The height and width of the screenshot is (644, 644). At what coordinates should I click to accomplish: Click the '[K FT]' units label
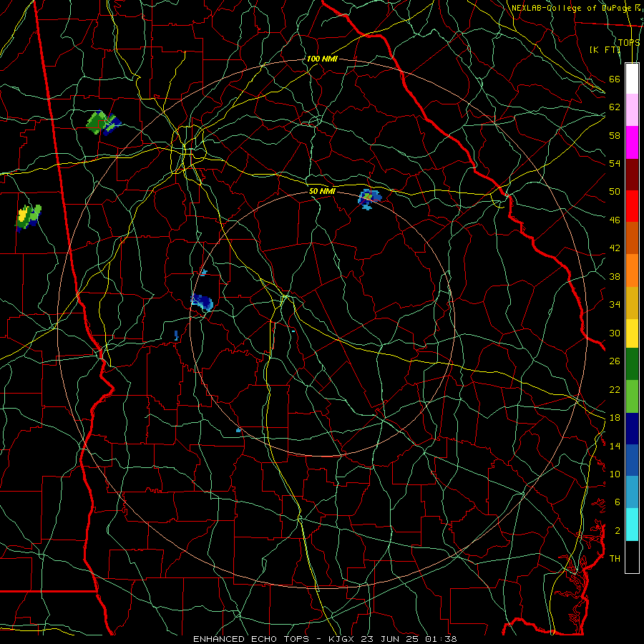pyautogui.click(x=605, y=50)
